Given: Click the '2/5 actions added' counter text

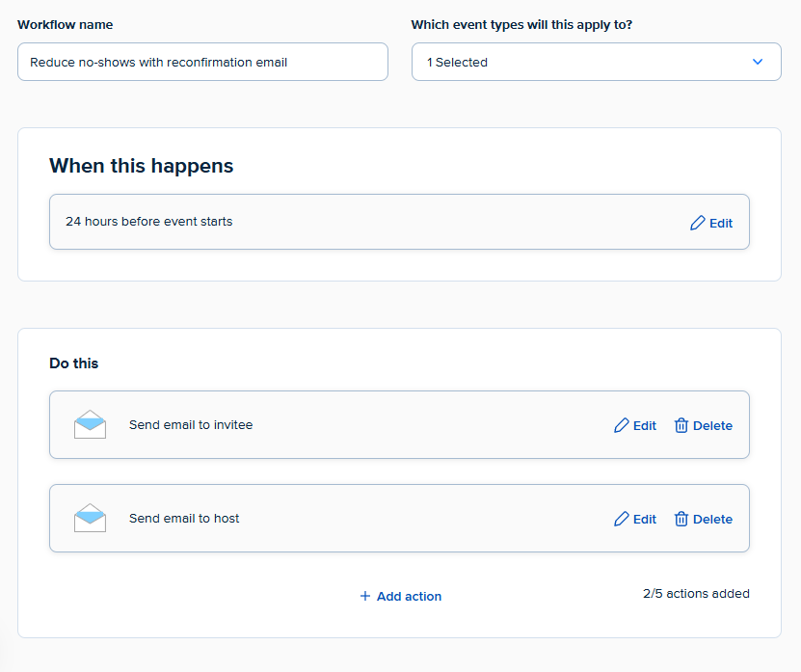Looking at the screenshot, I should [696, 593].
